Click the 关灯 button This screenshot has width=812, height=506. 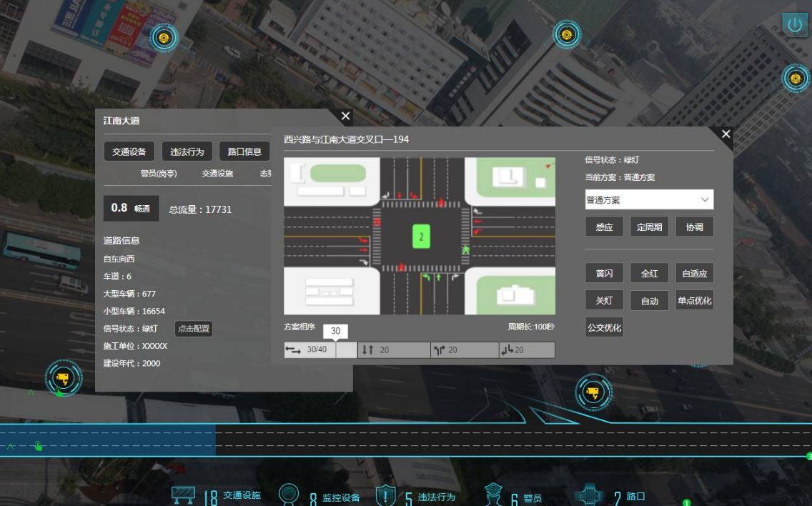coord(604,300)
